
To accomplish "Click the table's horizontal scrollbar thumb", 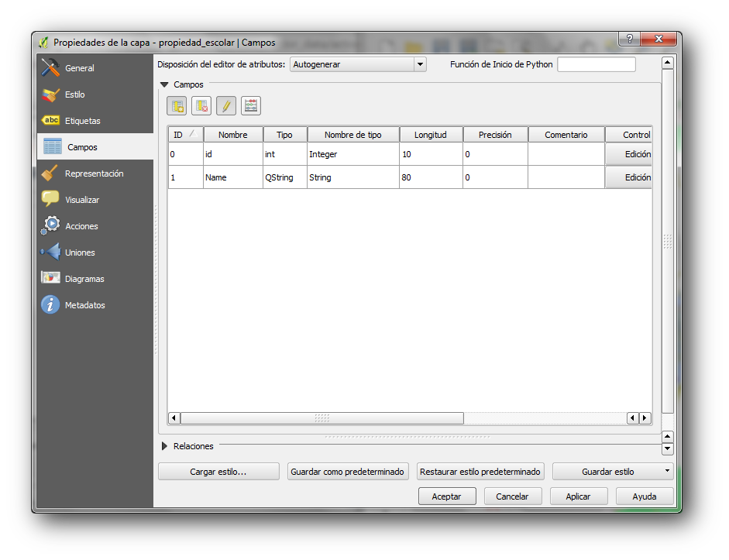I will [x=322, y=417].
